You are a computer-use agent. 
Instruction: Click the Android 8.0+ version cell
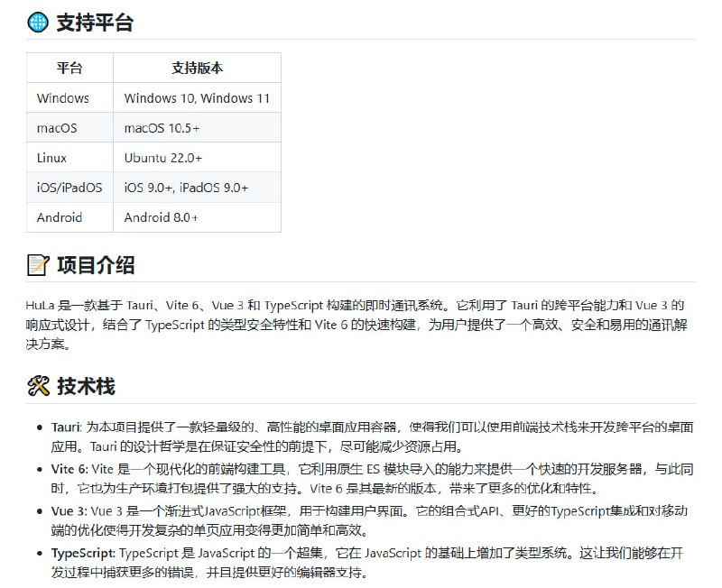coord(161,216)
